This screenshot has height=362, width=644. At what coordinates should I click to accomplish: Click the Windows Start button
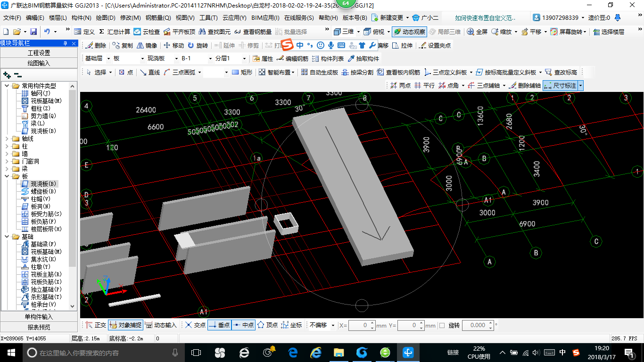(x=11, y=353)
